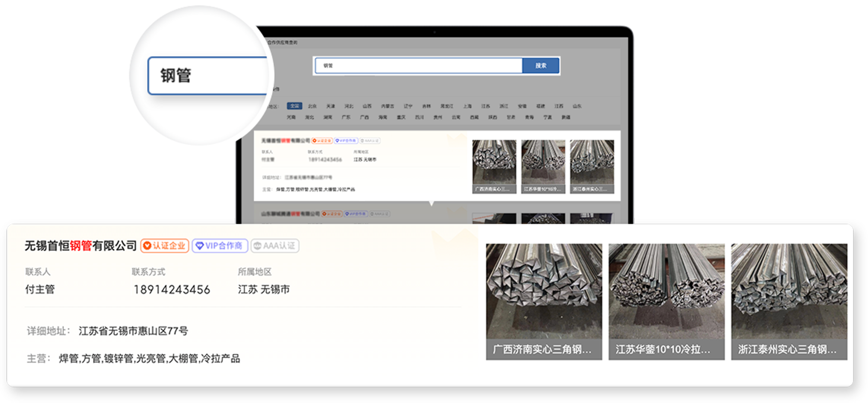Click AAA认证 badge of 山东 company on laptop
Image resolution: width=868 pixels, height=403 pixels.
(x=379, y=214)
